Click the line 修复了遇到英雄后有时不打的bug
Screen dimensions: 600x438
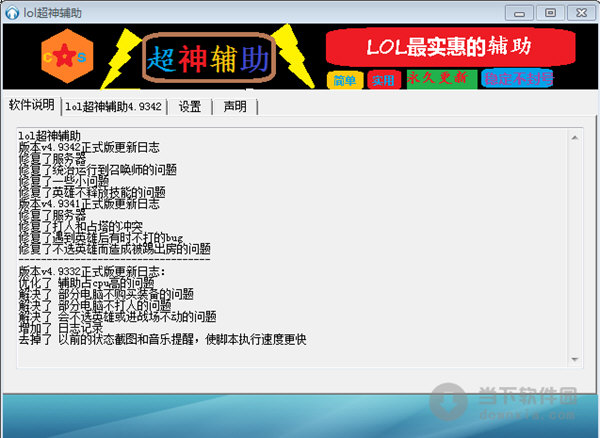point(101,238)
